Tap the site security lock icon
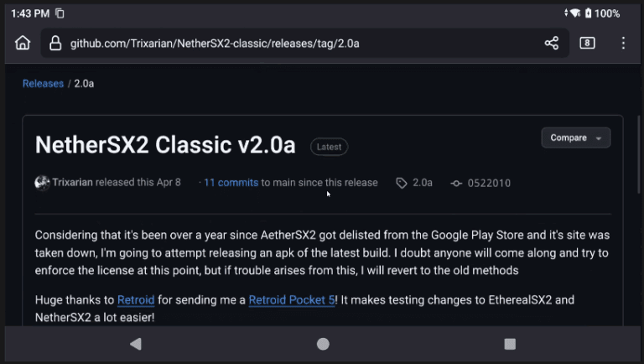This screenshot has width=644, height=364. [55, 43]
